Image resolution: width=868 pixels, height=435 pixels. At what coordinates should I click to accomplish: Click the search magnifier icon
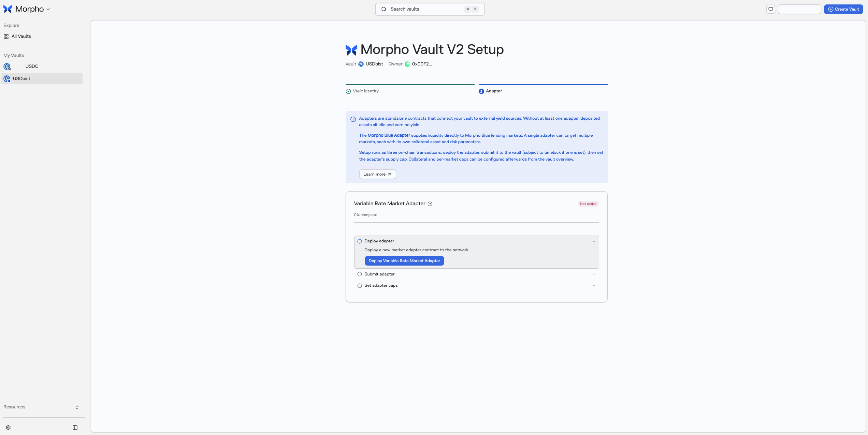click(x=384, y=9)
